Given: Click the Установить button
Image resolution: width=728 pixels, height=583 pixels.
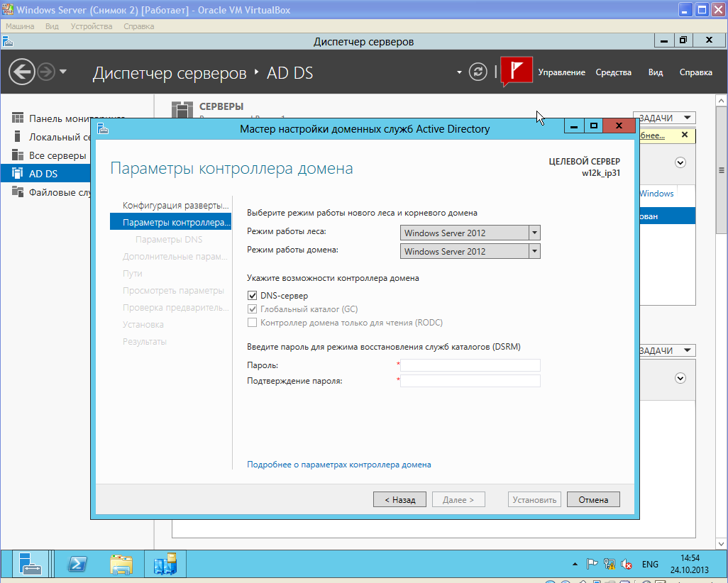Looking at the screenshot, I should pyautogui.click(x=534, y=499).
